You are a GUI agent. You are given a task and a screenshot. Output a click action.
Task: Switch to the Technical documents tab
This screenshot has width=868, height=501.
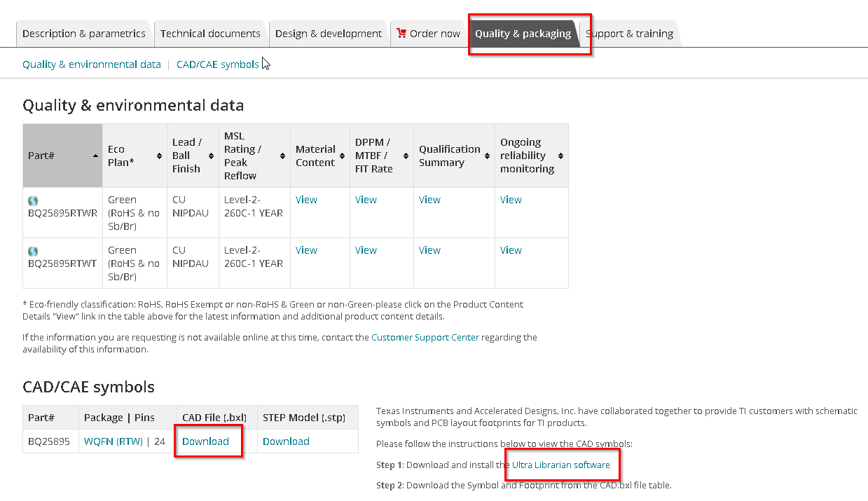click(x=210, y=34)
